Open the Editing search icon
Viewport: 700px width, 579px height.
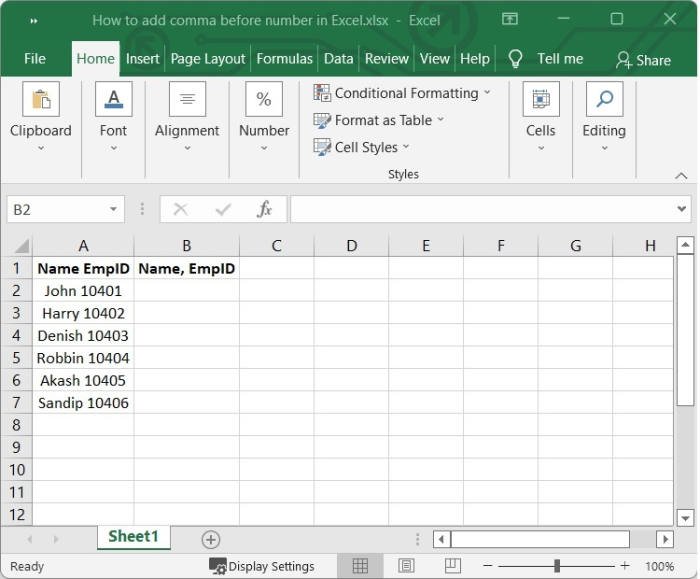click(604, 100)
